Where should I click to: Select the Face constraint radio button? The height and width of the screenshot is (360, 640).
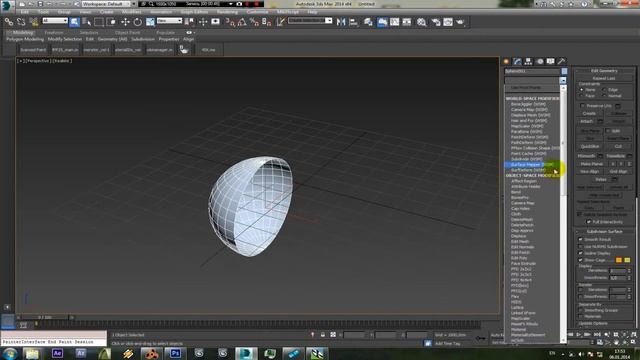(x=582, y=96)
